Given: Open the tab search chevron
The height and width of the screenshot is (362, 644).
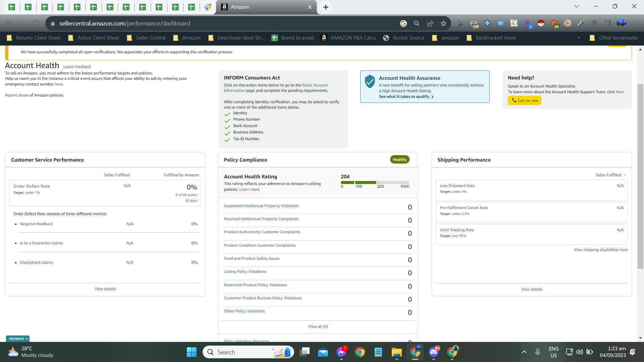Looking at the screenshot, I should pyautogui.click(x=577, y=6).
